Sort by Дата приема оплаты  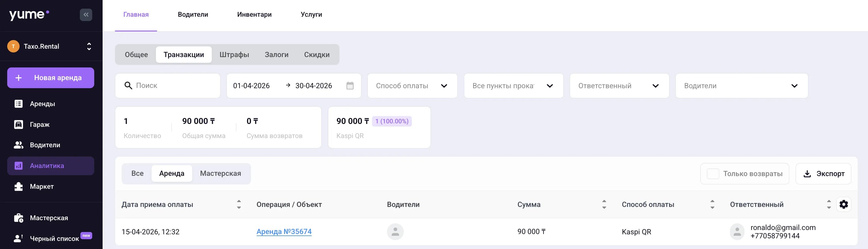[x=239, y=204]
